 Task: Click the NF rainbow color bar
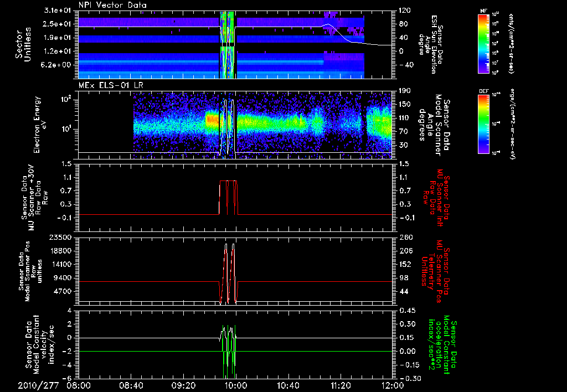click(483, 43)
